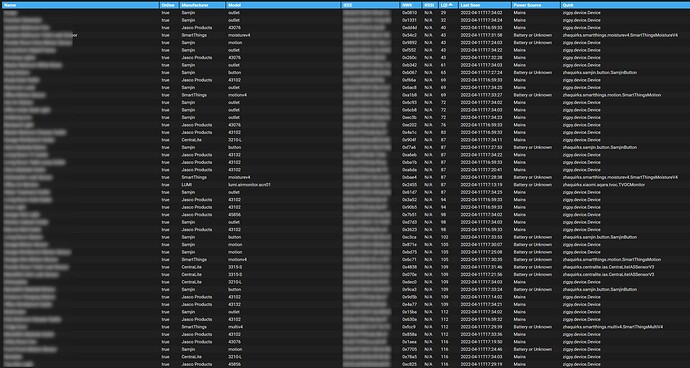The height and width of the screenshot is (368, 690).
Task: Select the LUMI manufacturer cell
Action: click(x=187, y=185)
